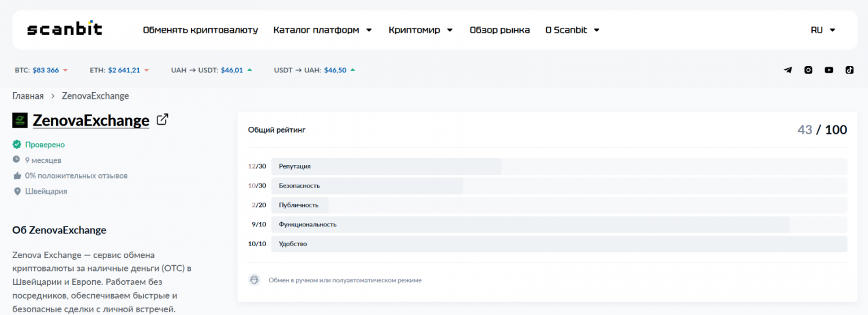This screenshot has height=315, width=868.
Task: Open Каталог платформ menu item
Action: pos(316,30)
